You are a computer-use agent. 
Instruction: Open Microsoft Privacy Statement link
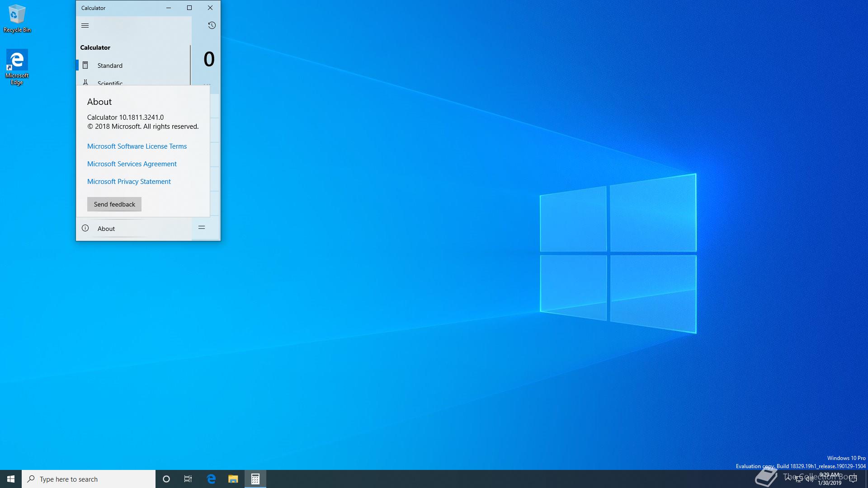(129, 182)
